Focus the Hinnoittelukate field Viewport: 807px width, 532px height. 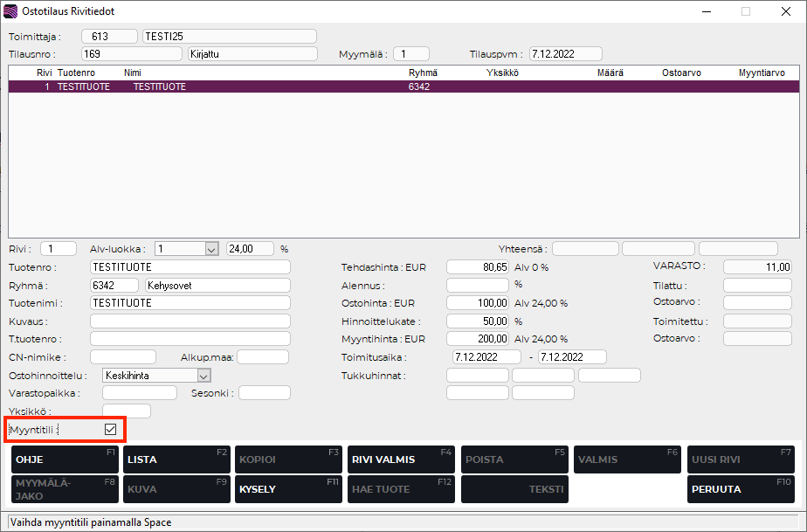(478, 321)
